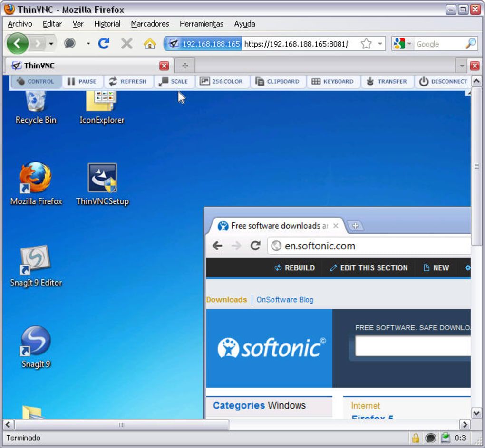
Task: Click the Firefox Back navigation button
Action: pos(17,44)
